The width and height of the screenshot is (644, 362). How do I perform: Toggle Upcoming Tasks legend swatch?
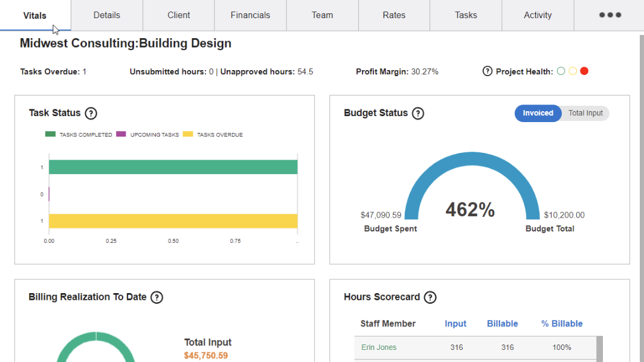tap(121, 134)
